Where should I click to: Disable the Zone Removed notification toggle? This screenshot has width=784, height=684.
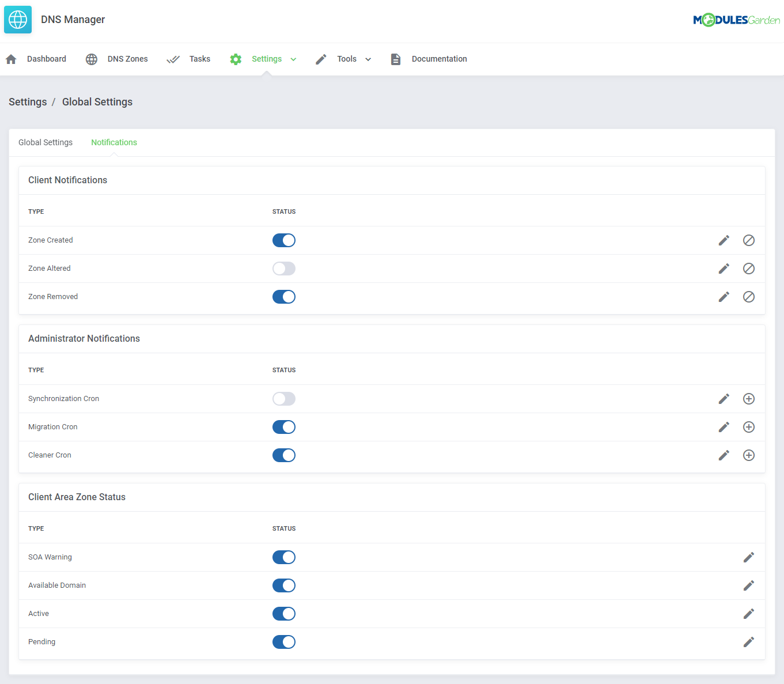click(284, 296)
